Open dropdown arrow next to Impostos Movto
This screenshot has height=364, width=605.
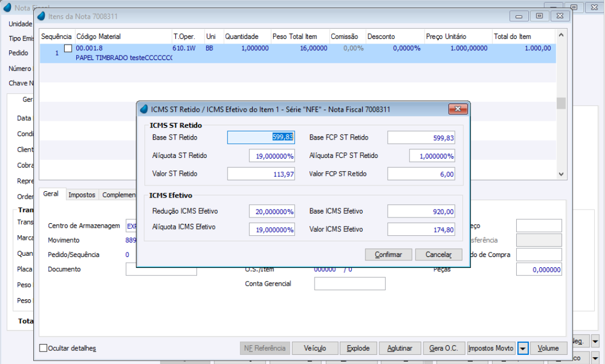coord(522,348)
